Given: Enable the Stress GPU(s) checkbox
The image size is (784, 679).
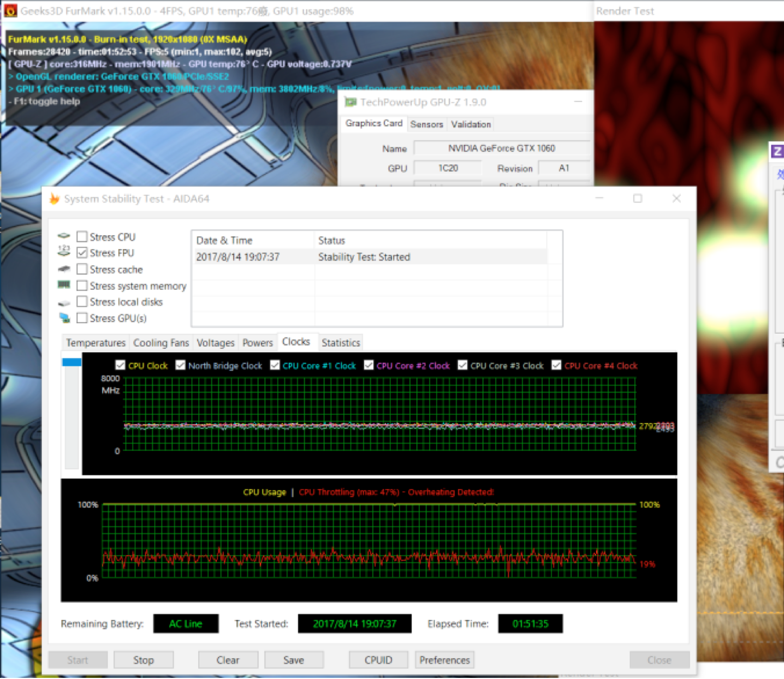Looking at the screenshot, I should point(82,318).
